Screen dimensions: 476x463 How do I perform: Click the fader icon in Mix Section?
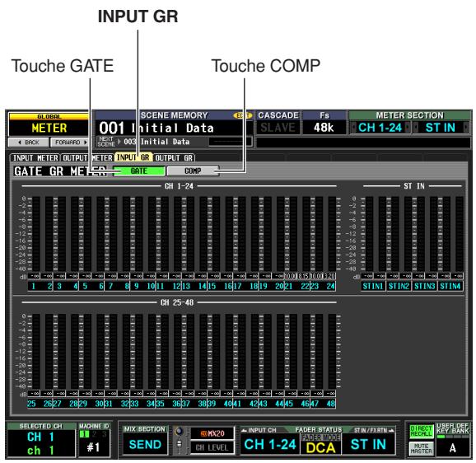(x=180, y=444)
